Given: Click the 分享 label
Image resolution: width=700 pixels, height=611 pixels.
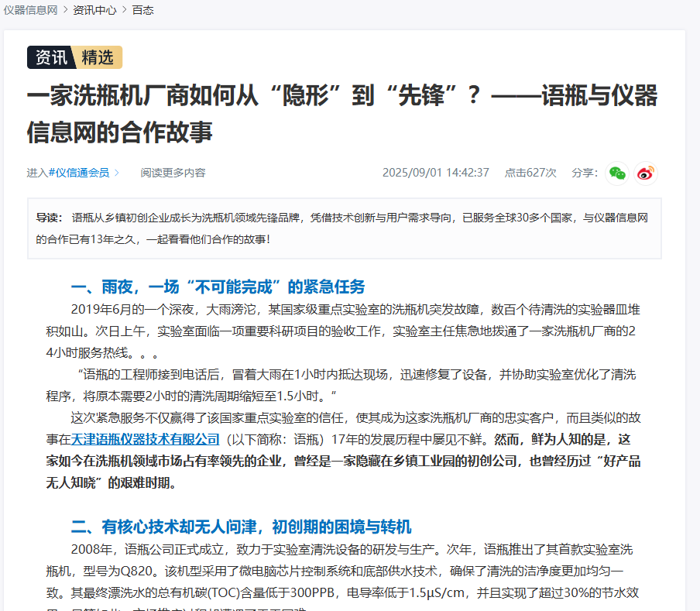Looking at the screenshot, I should 585,173.
